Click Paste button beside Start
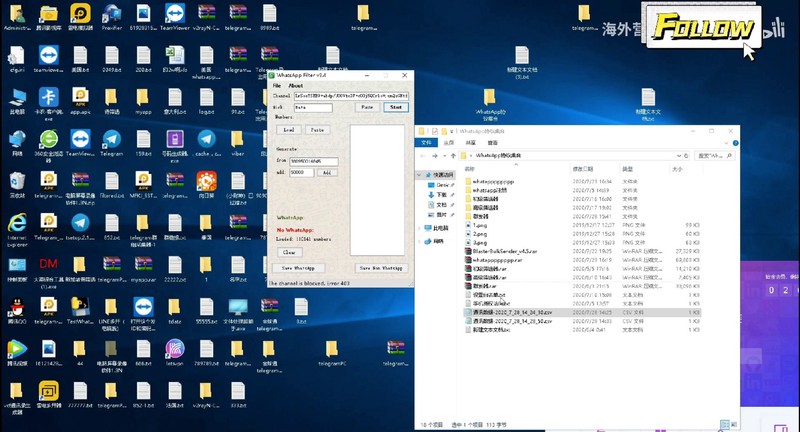Image resolution: width=800 pixels, height=432 pixels. tap(367, 107)
